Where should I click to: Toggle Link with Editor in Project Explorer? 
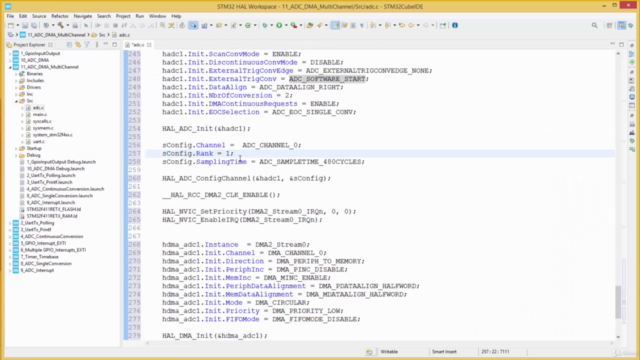[78, 44]
